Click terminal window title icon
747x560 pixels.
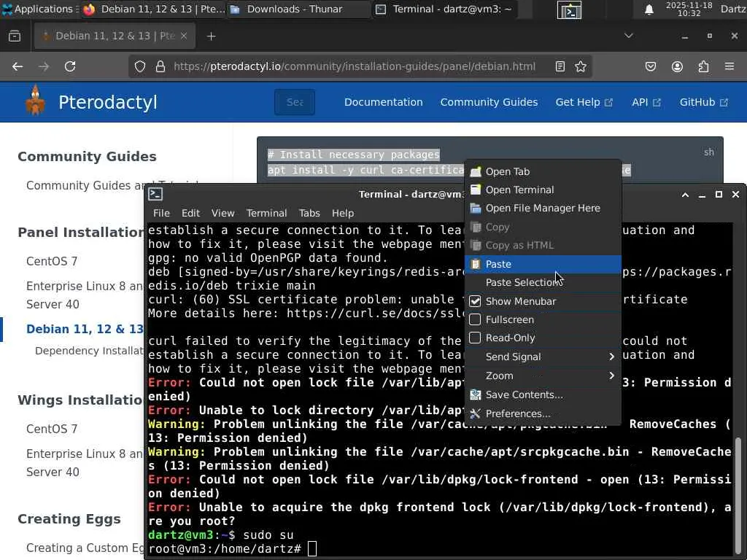pos(156,194)
